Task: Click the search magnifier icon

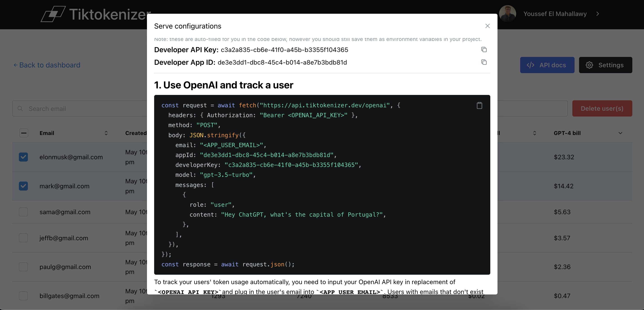Action: pos(20,109)
